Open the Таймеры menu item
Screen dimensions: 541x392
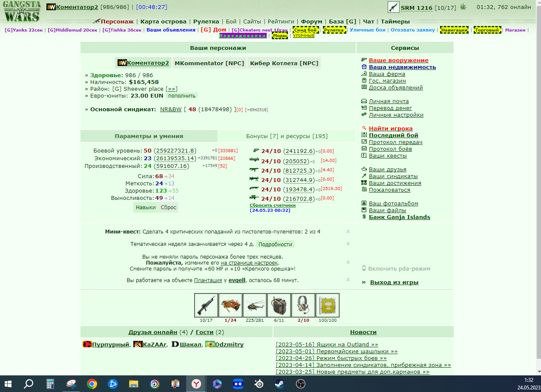coord(395,21)
